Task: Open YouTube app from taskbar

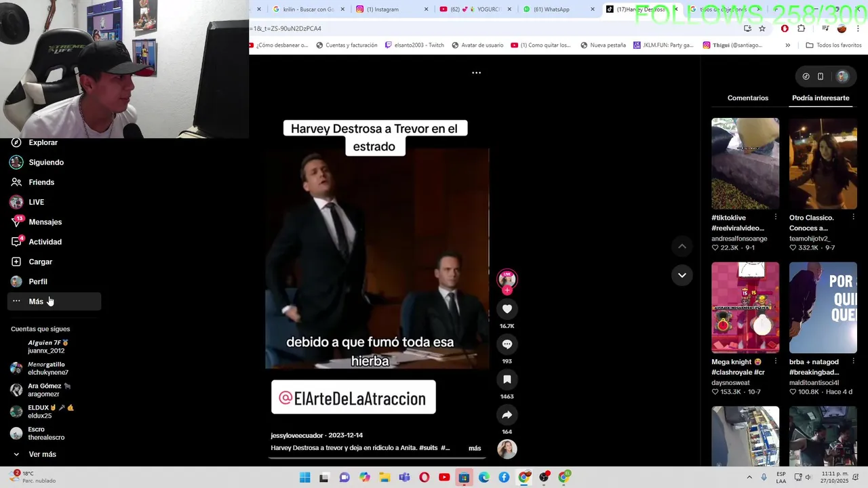Action: pyautogui.click(x=444, y=478)
